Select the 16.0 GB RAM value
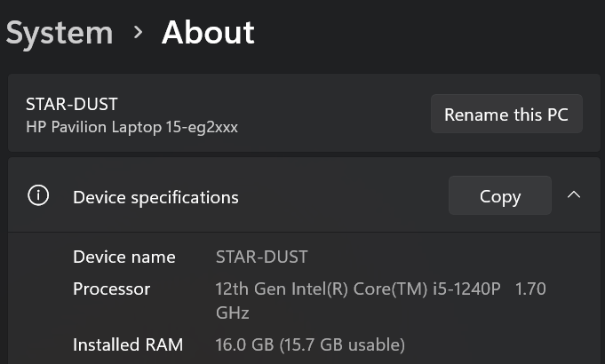 245,344
